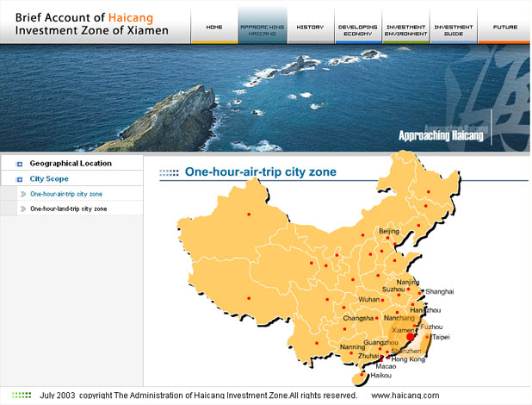
Task: Click the plus icon beside Geographical Location
Action: [x=19, y=164]
